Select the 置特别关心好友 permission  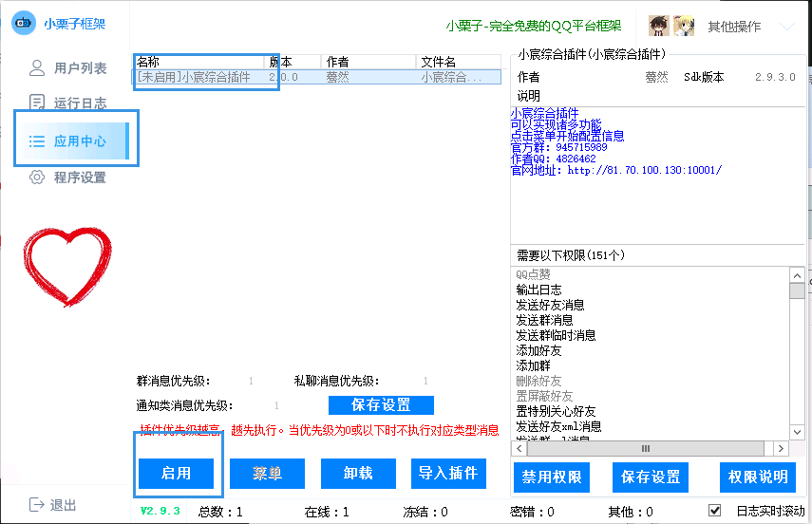[x=556, y=411]
